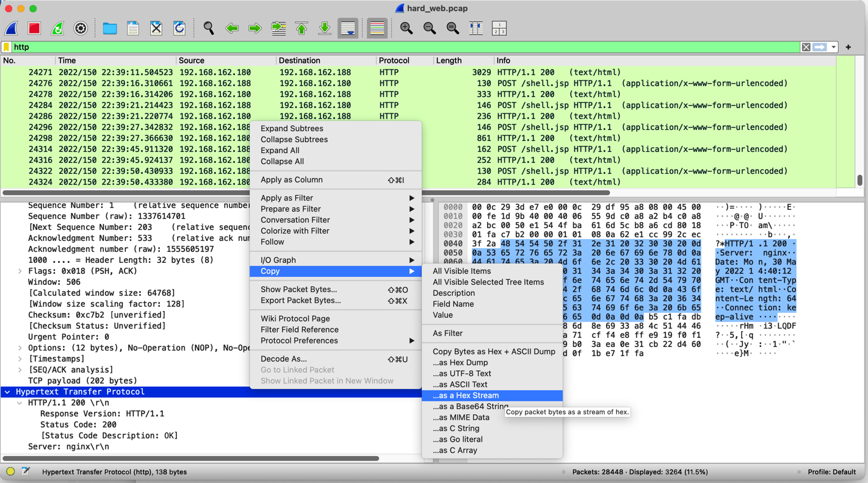Click the Find packet magnifier icon
Image resolution: width=868 pixels, height=483 pixels.
(x=209, y=28)
